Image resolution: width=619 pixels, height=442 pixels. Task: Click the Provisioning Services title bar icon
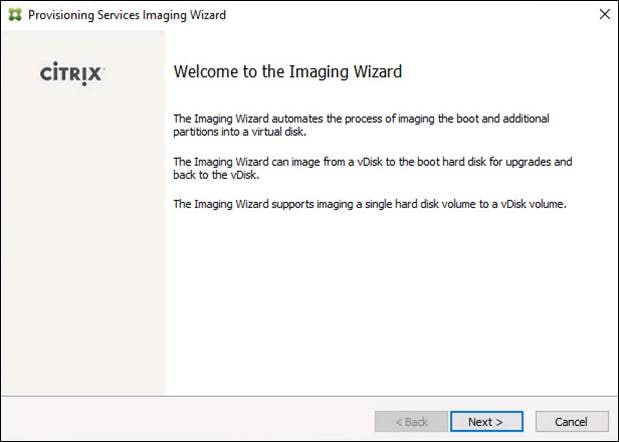(x=14, y=15)
